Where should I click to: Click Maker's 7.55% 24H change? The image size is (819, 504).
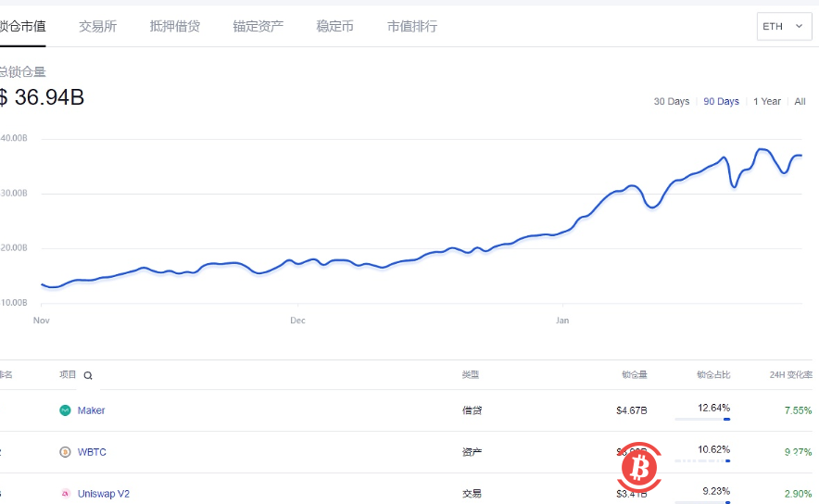click(x=798, y=410)
